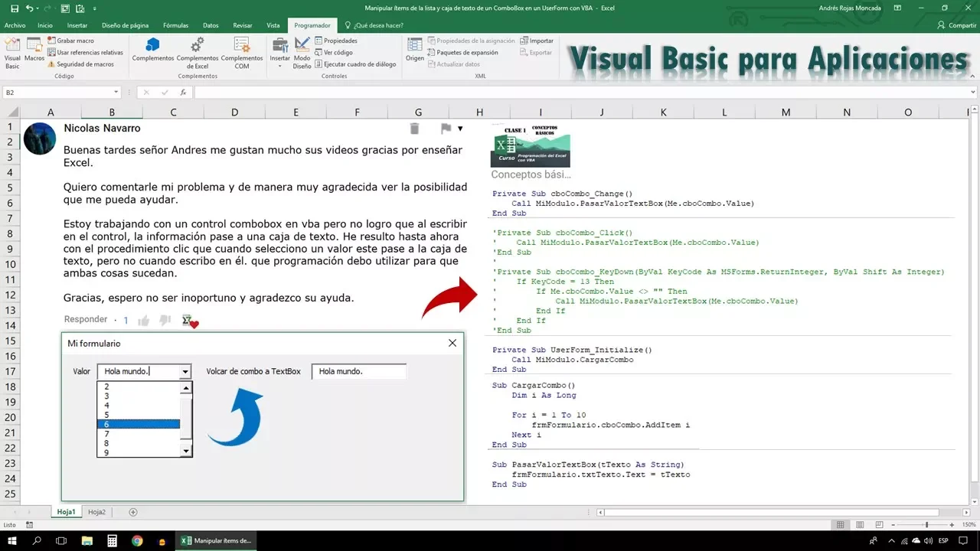Click the Volcar de combo a TextBox field
Image resolution: width=980 pixels, height=551 pixels.
pos(358,371)
